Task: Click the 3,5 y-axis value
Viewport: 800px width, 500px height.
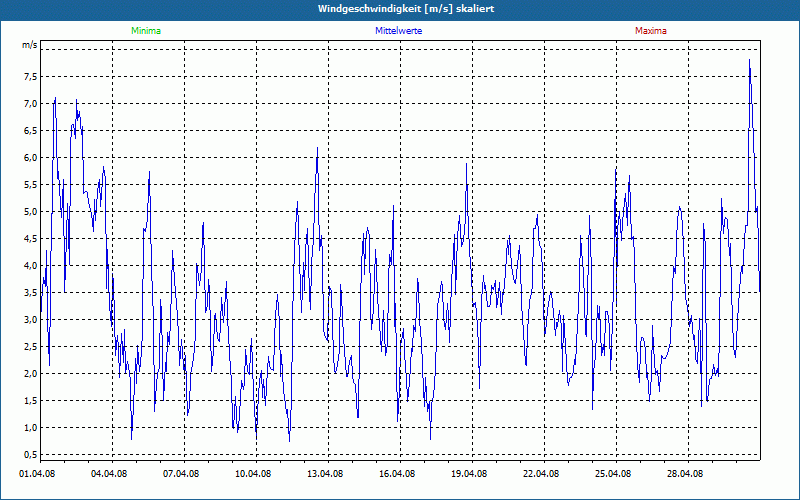Action: pyautogui.click(x=30, y=292)
